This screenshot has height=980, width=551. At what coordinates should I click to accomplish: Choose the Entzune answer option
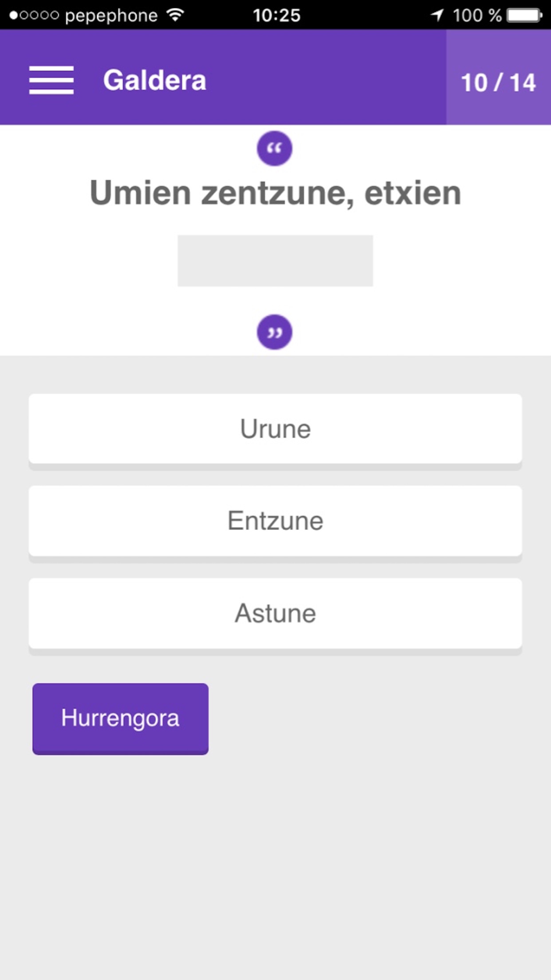(x=275, y=521)
